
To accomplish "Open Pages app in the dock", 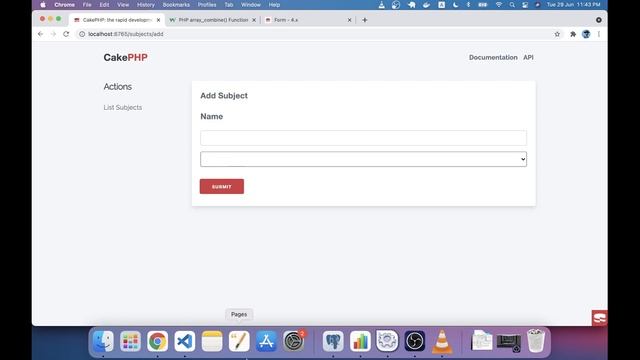I will pyautogui.click(x=239, y=341).
